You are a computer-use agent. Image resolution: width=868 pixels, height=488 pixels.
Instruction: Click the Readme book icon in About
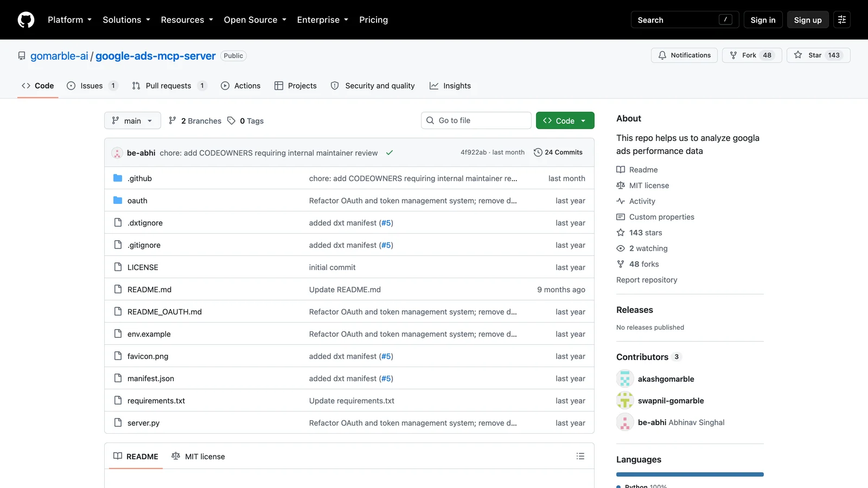pyautogui.click(x=621, y=170)
